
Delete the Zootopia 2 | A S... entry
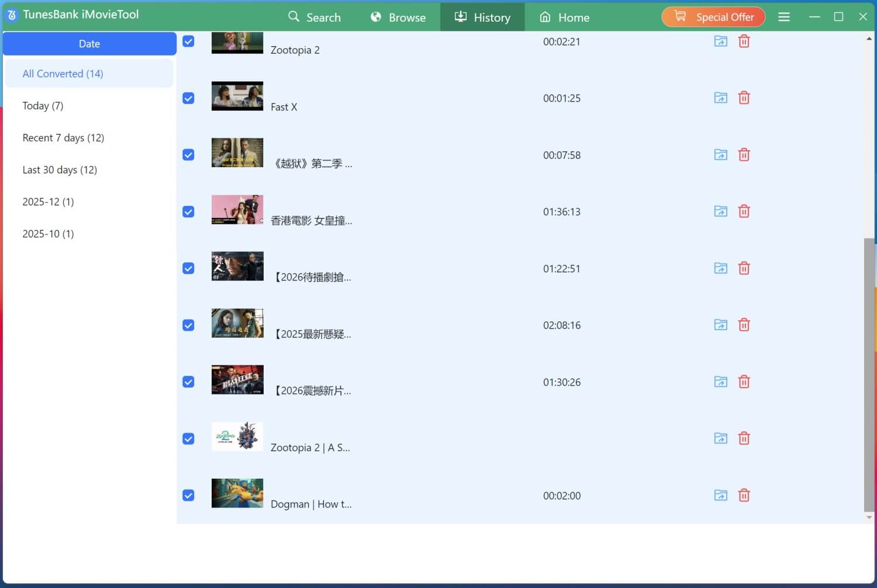point(744,438)
